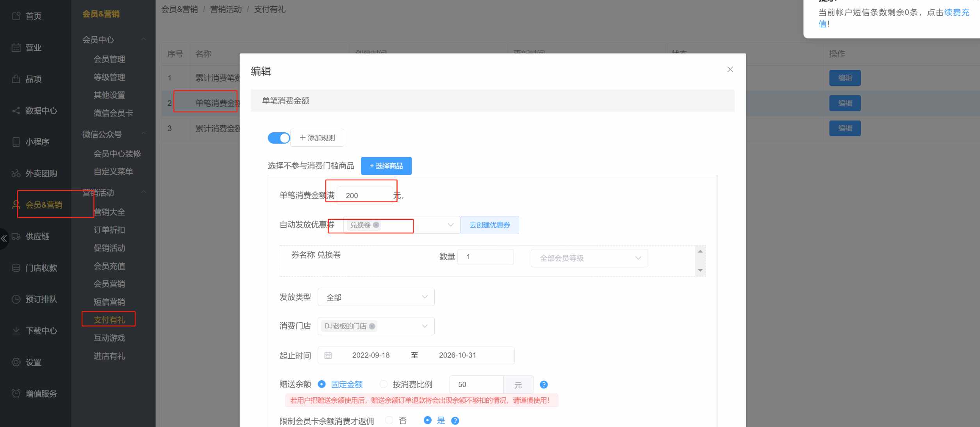The height and width of the screenshot is (427, 980).
Task: Focus the coupon 数量 input field
Action: click(486, 257)
